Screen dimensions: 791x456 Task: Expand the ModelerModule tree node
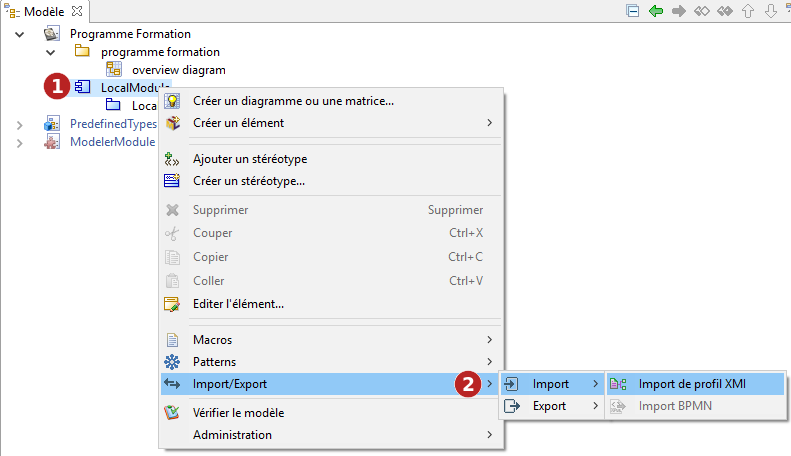[x=19, y=143]
